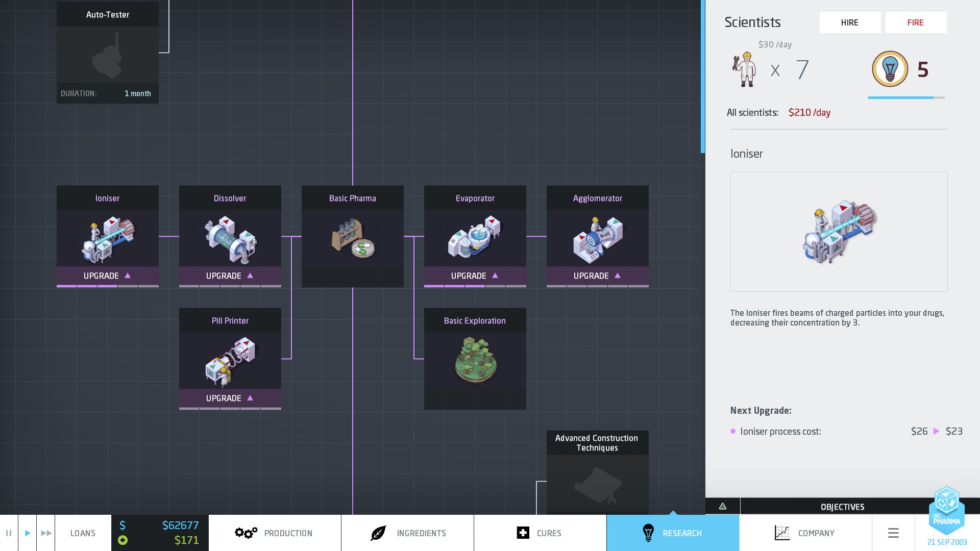
Task: Select the Ioniser machine icon
Action: [x=108, y=238]
